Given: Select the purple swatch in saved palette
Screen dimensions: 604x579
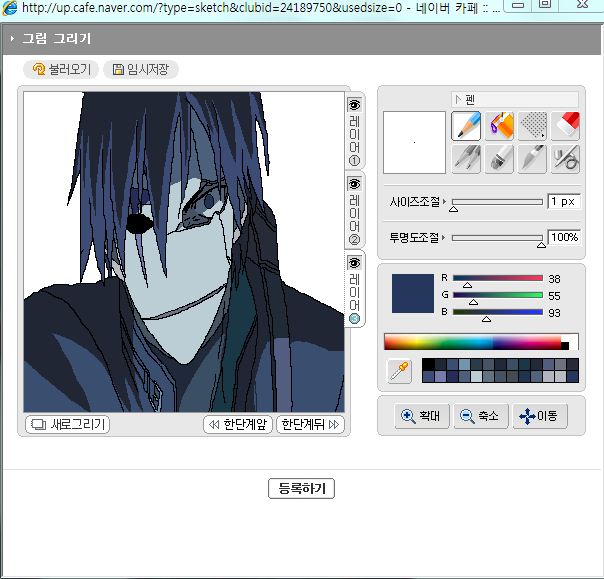Looking at the screenshot, I should 440,376.
